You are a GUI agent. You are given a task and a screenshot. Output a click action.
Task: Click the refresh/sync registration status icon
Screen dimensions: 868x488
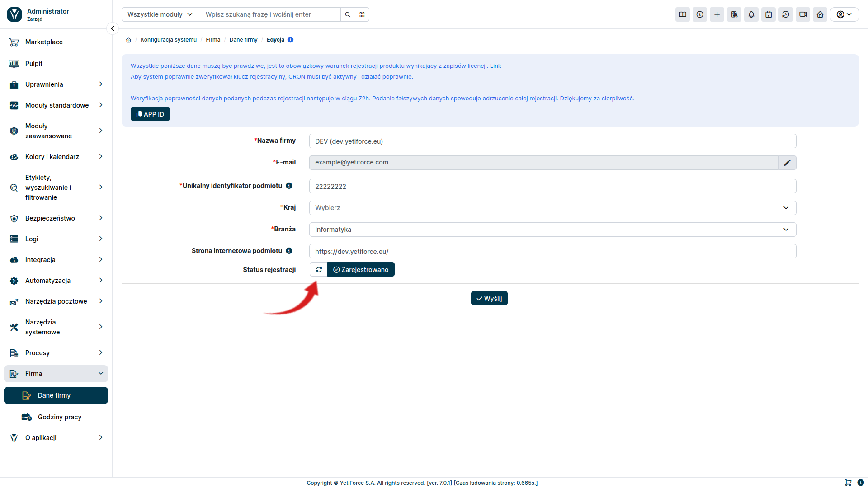point(319,269)
